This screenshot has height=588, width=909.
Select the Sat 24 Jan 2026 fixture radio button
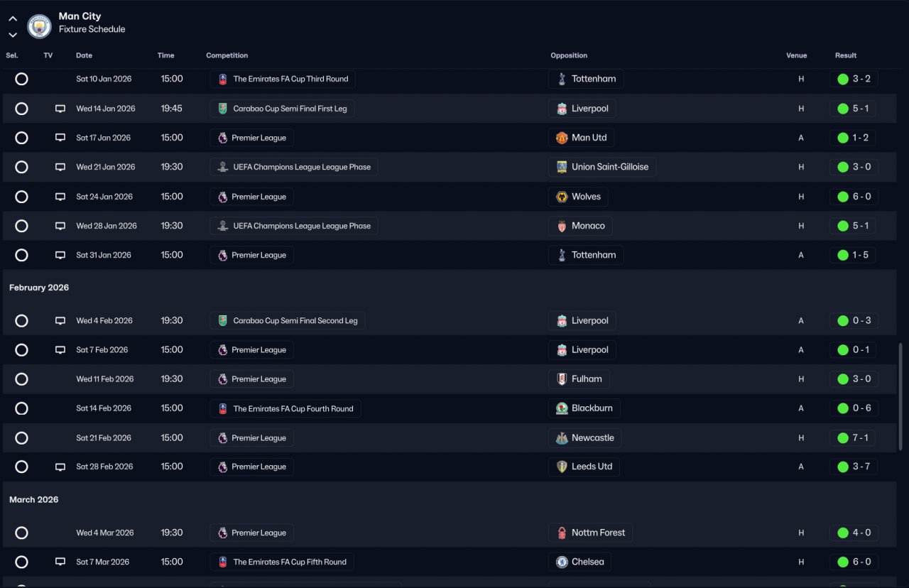tap(21, 197)
